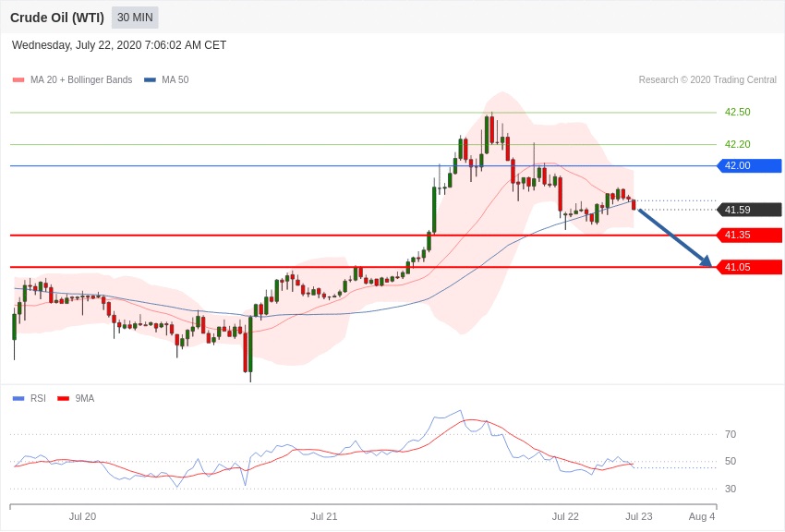
Task: Toggle the RSI legend entry
Action: 38,398
